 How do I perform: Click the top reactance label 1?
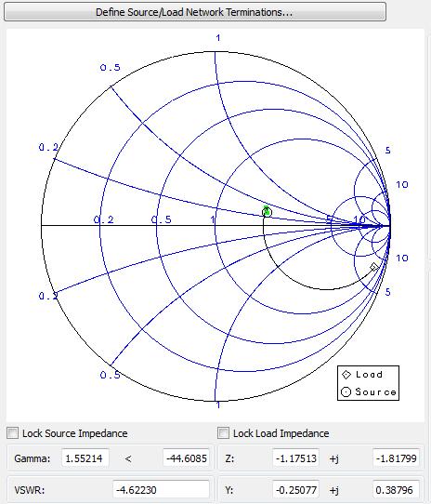click(218, 38)
